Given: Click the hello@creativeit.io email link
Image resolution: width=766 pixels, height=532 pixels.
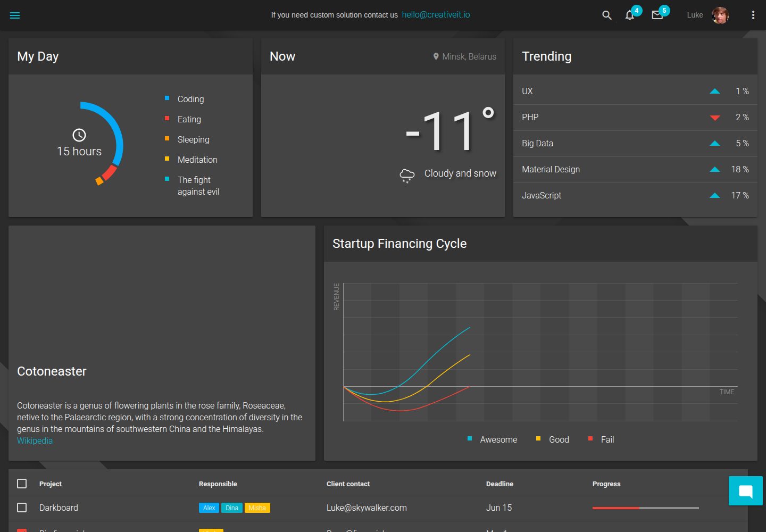Looking at the screenshot, I should pos(436,15).
